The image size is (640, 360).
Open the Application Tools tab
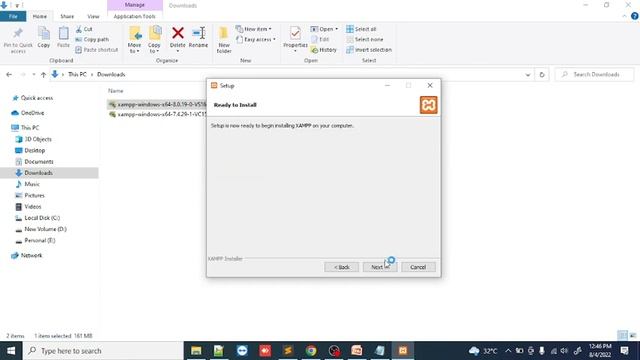(135, 16)
